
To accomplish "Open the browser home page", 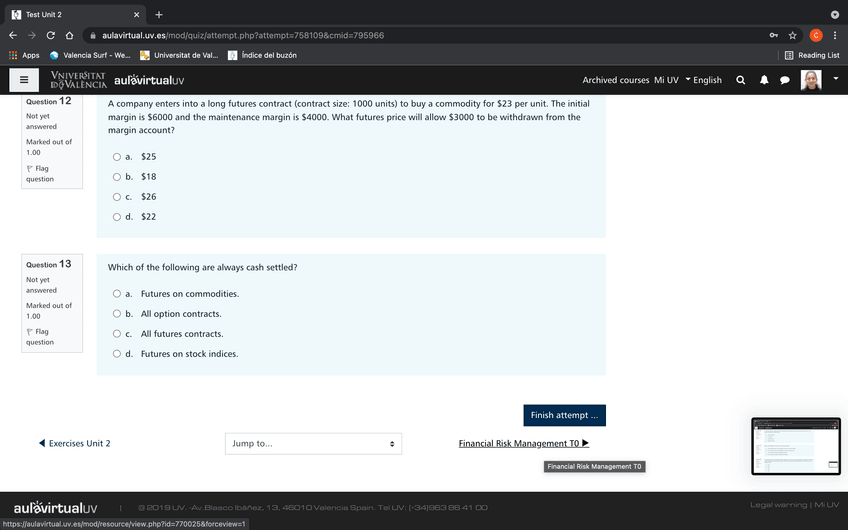I will click(69, 35).
